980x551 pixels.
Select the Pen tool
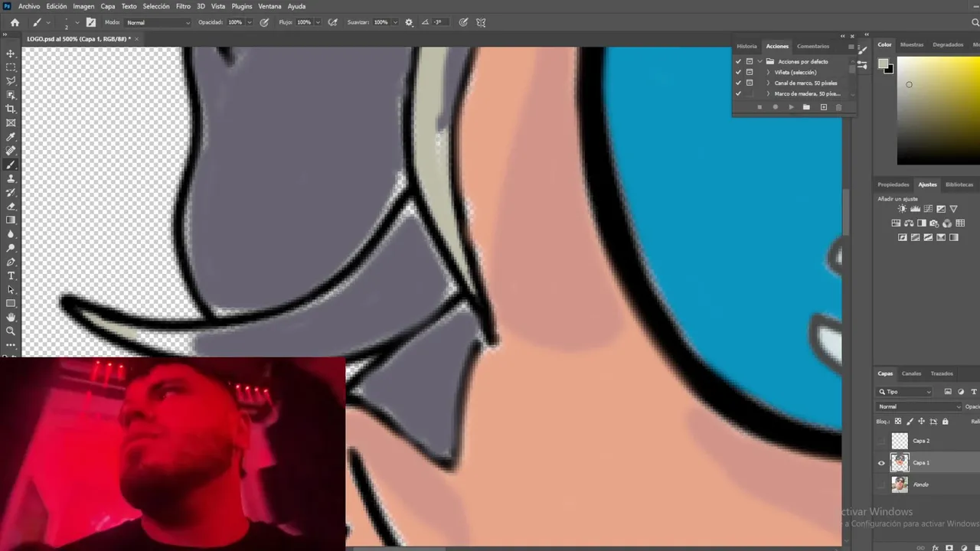coord(11,262)
